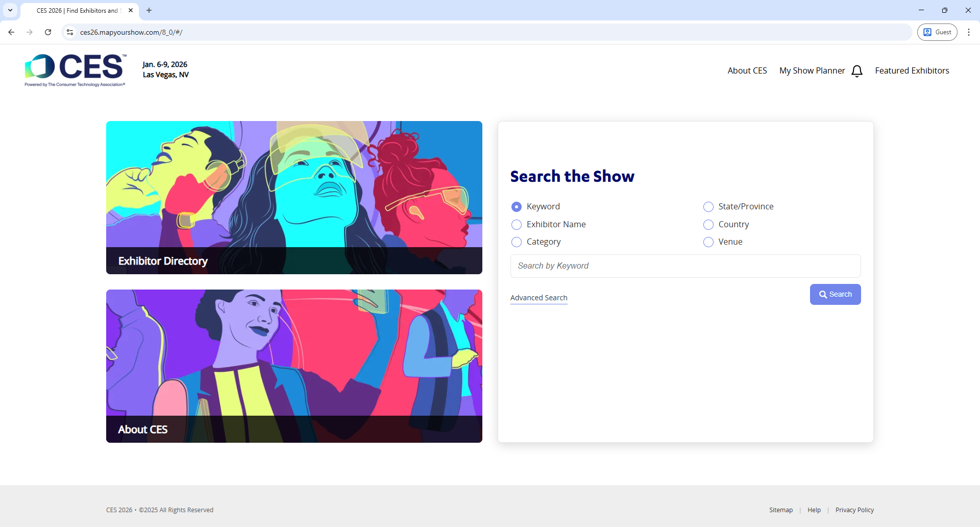Enable the Venue search option
Screen dimensions: 980x527
coord(708,242)
